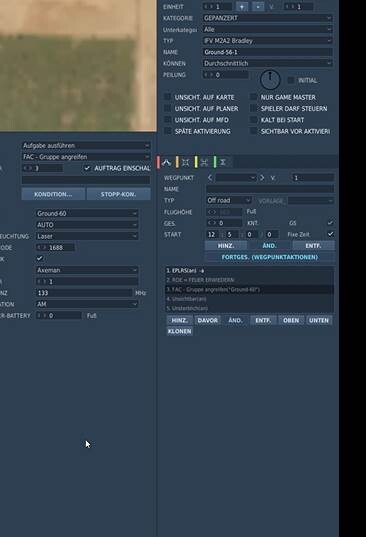Toggle KALT BEI START checkbox
The width and height of the screenshot is (366, 537).
tap(253, 120)
